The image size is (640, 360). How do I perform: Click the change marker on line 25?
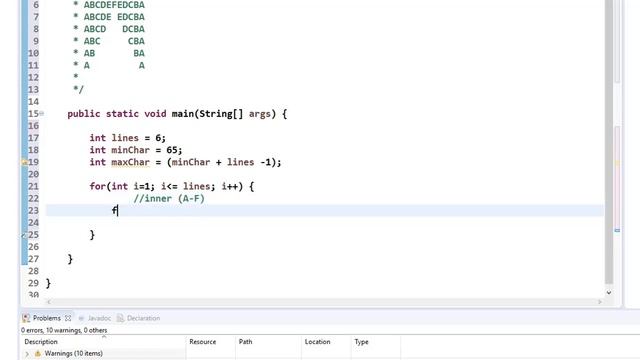(24, 235)
